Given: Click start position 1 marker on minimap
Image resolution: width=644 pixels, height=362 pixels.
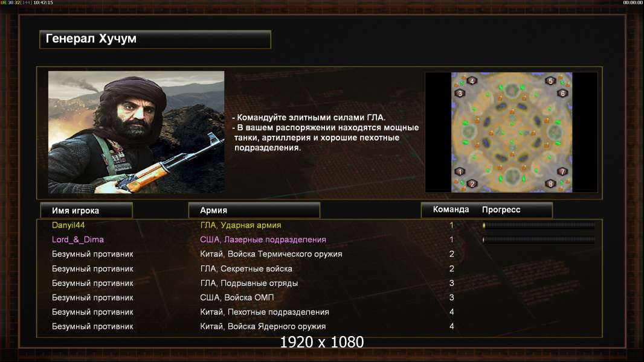Looking at the screenshot, I should pyautogui.click(x=460, y=171).
